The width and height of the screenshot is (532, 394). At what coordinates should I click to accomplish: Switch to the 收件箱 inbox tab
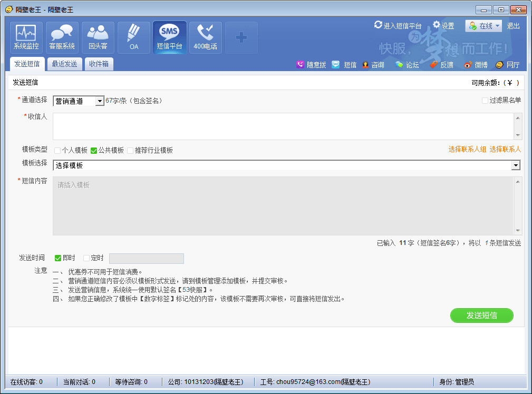click(99, 64)
